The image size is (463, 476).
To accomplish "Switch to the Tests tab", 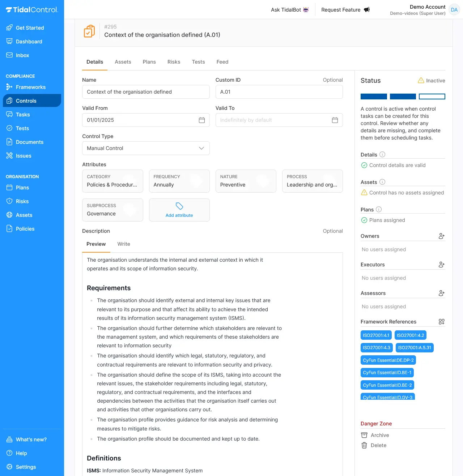I will (x=199, y=62).
